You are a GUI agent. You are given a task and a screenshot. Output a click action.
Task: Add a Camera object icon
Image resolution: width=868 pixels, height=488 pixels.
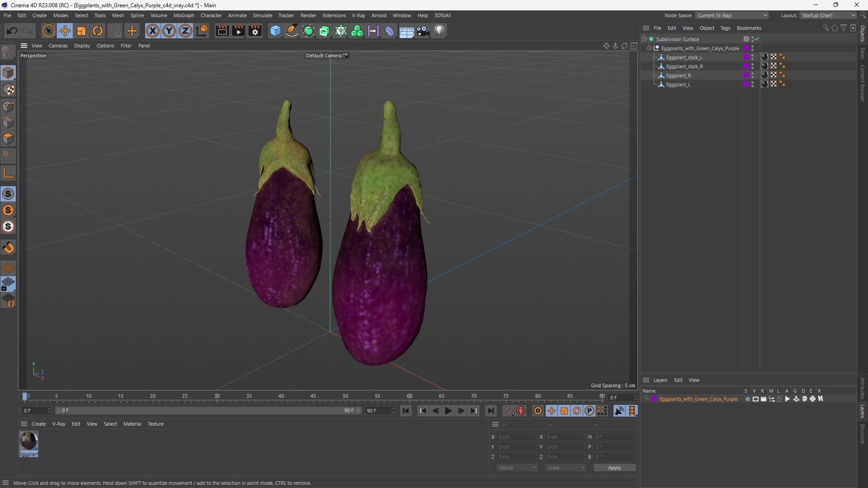423,31
